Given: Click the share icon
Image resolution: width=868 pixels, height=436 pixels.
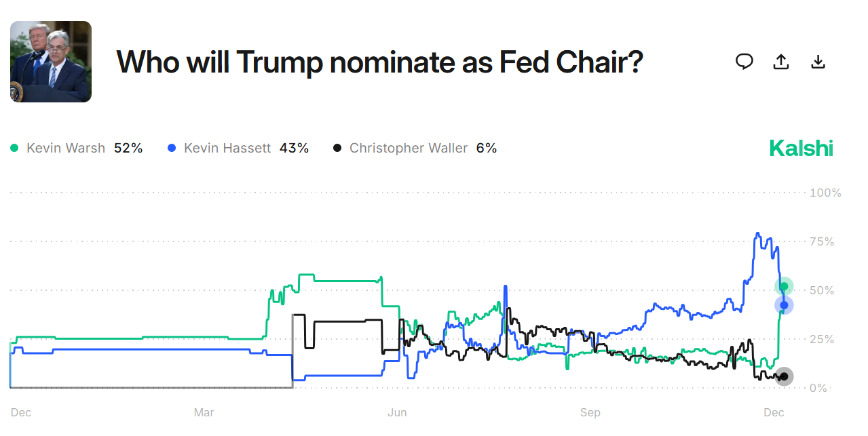Looking at the screenshot, I should (x=780, y=61).
